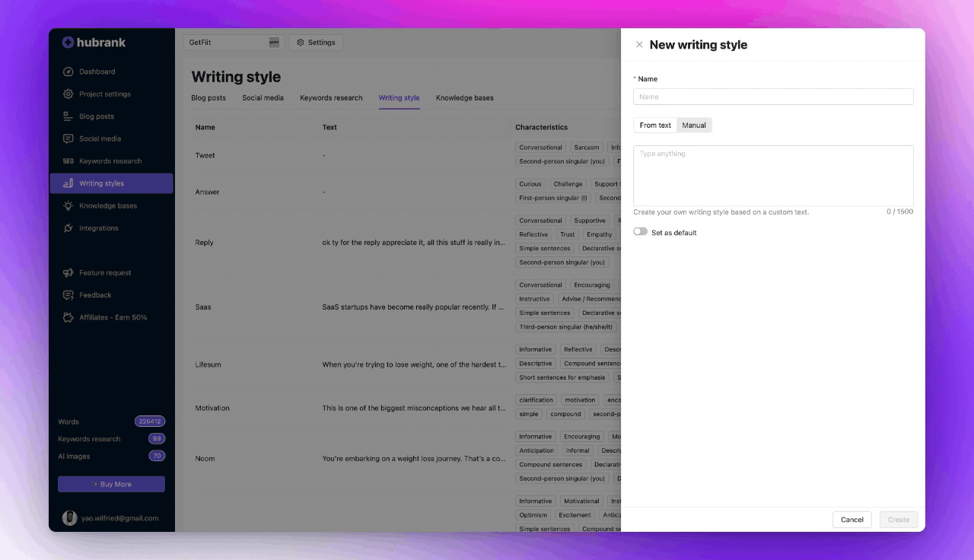Click the Project settings gear icon
Image resolution: width=974 pixels, height=560 pixels.
coord(68,94)
